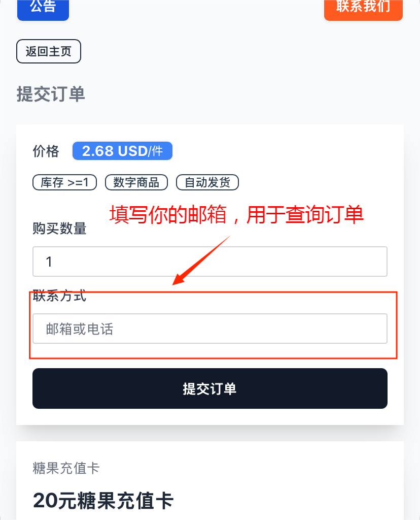Click the digit 1 in quantity box
This screenshot has width=420, height=520.
49,262
